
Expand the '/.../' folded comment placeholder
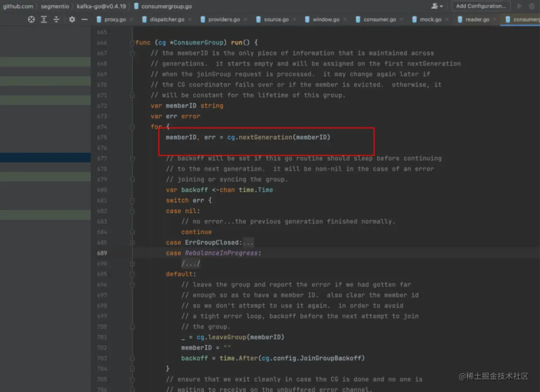(x=191, y=264)
